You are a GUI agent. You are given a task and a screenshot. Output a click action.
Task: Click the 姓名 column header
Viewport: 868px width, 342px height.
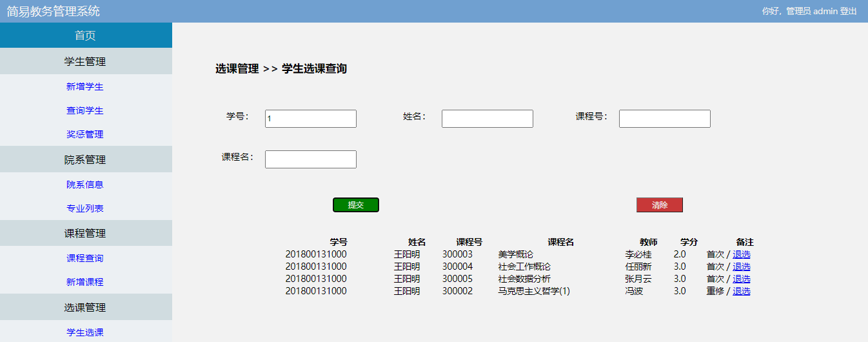pyautogui.click(x=417, y=242)
